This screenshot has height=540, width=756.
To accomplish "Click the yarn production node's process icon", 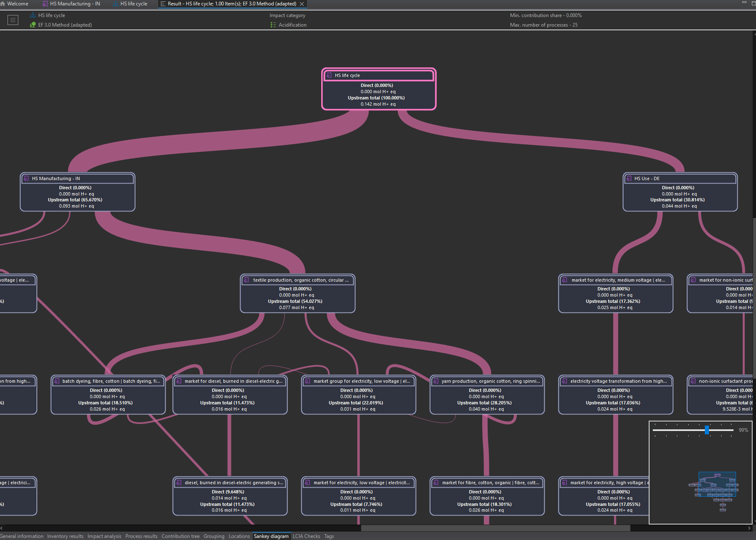I will (436, 381).
